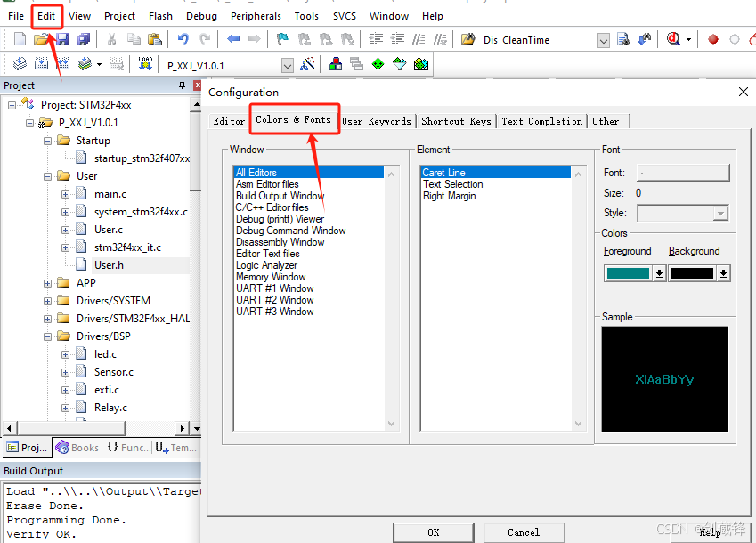
Task: Select Build Output Window in list
Action: click(280, 196)
